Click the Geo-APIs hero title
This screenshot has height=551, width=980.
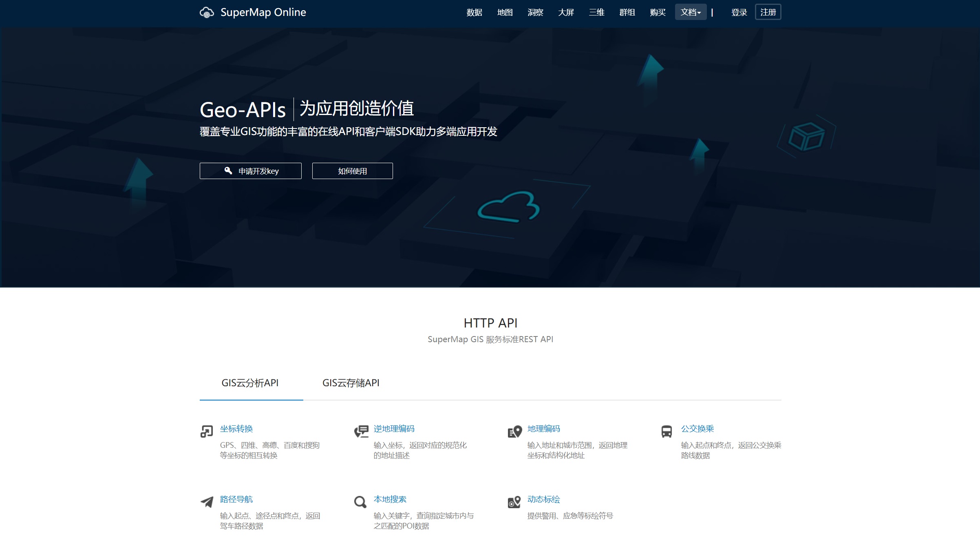pyautogui.click(x=243, y=110)
